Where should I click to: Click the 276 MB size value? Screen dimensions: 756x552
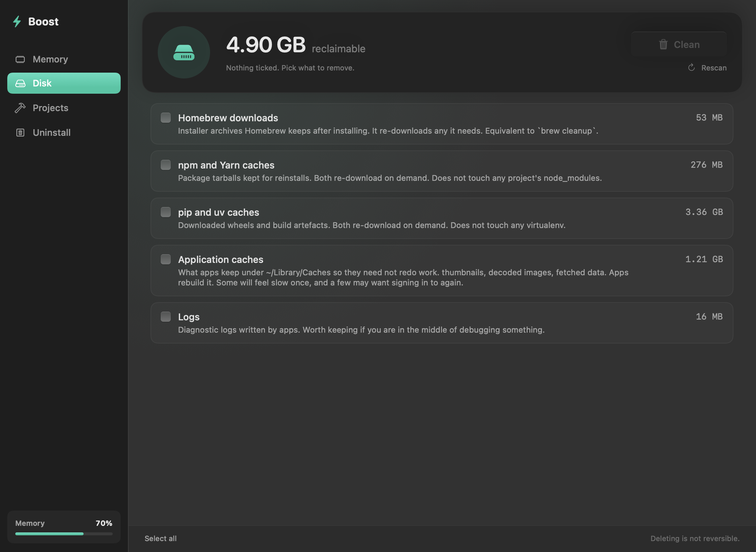coord(707,165)
